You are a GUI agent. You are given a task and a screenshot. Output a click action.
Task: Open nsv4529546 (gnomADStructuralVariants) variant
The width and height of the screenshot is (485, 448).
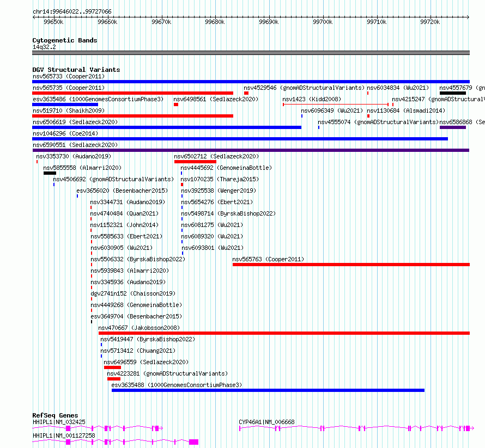[x=304, y=88]
